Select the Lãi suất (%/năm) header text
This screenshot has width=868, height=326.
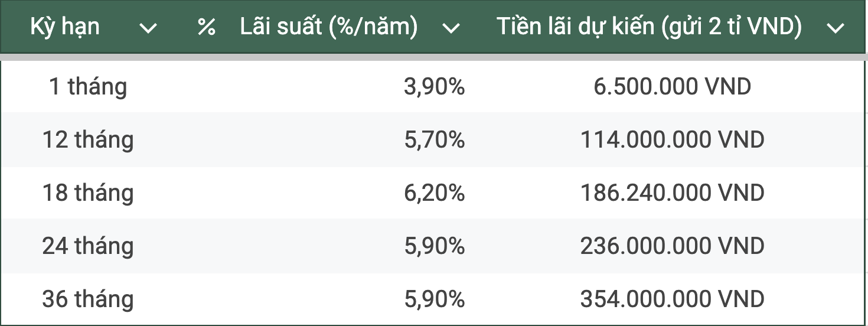coord(329,27)
